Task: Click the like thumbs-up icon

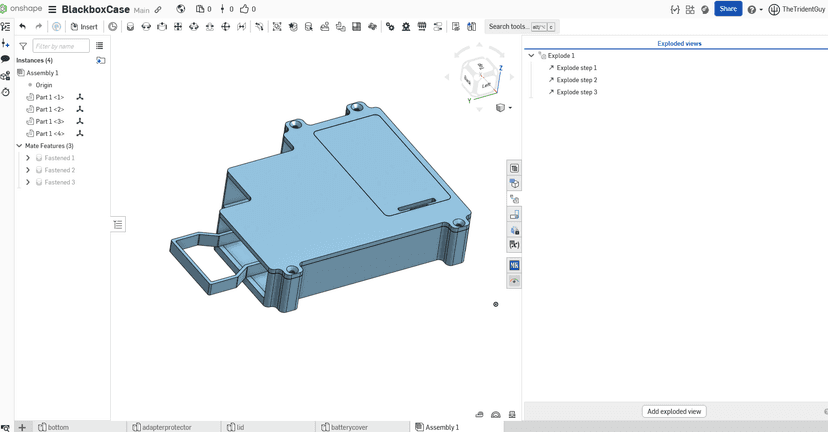Action: pyautogui.click(x=244, y=9)
